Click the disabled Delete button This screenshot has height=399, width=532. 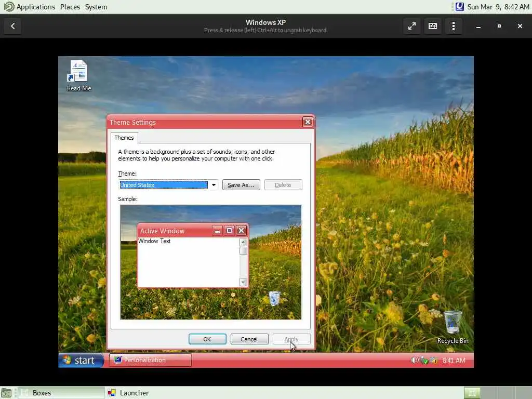coord(283,185)
